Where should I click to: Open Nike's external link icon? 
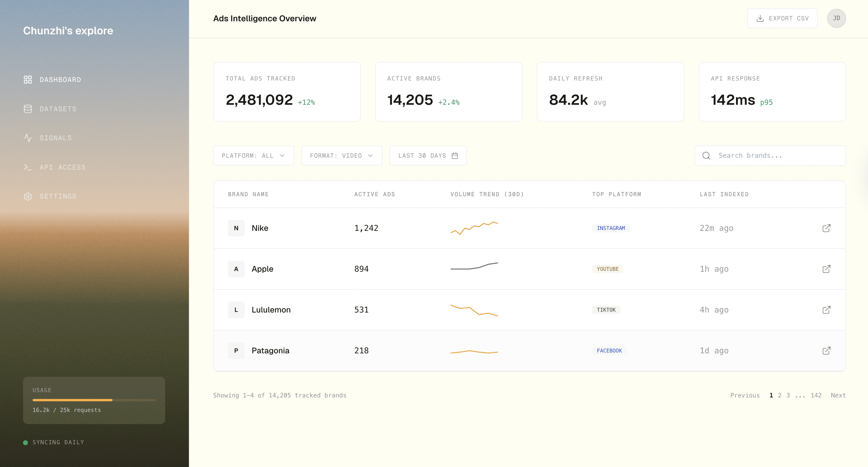point(826,228)
